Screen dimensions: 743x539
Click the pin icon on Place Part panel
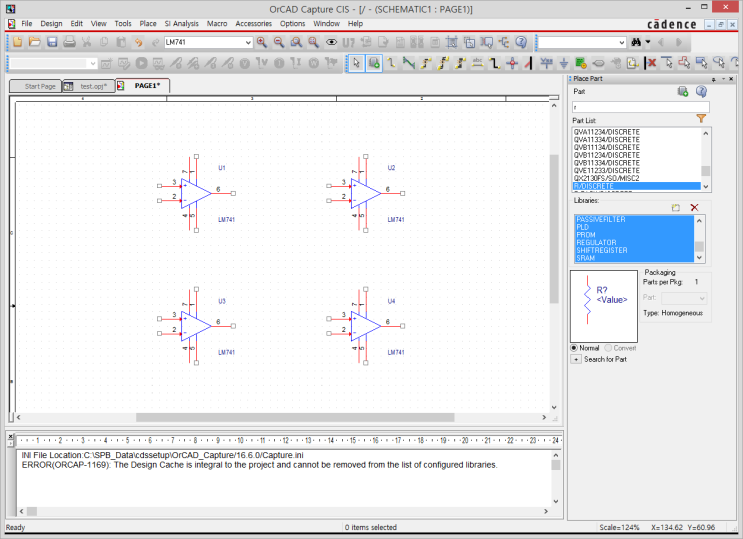coord(713,79)
